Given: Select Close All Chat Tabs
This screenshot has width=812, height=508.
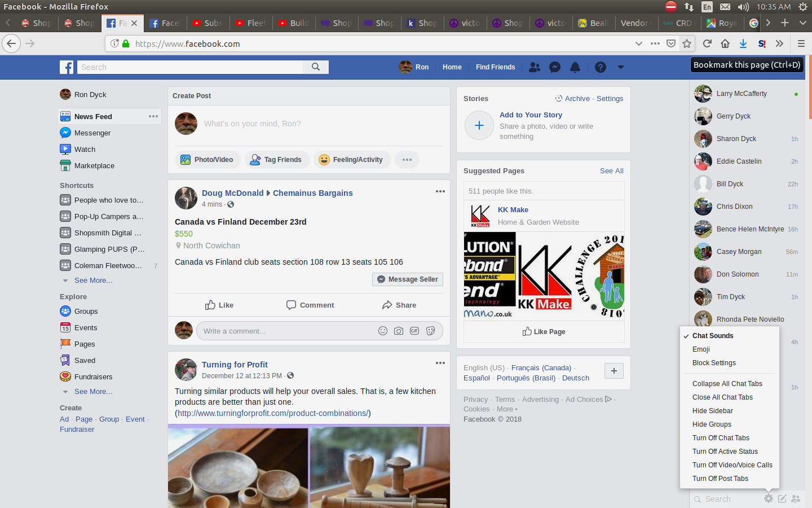Looking at the screenshot, I should click(722, 397).
